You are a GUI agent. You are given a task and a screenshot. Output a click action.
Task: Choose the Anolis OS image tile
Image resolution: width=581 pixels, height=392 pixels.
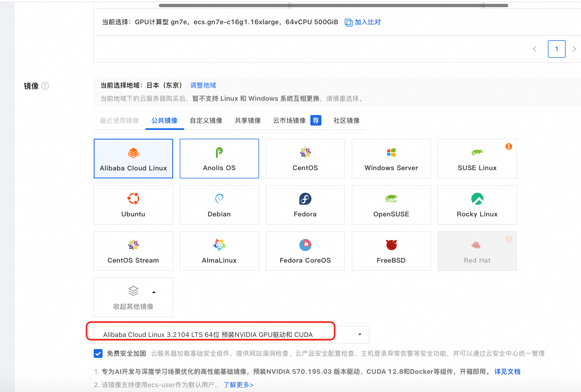[219, 159]
